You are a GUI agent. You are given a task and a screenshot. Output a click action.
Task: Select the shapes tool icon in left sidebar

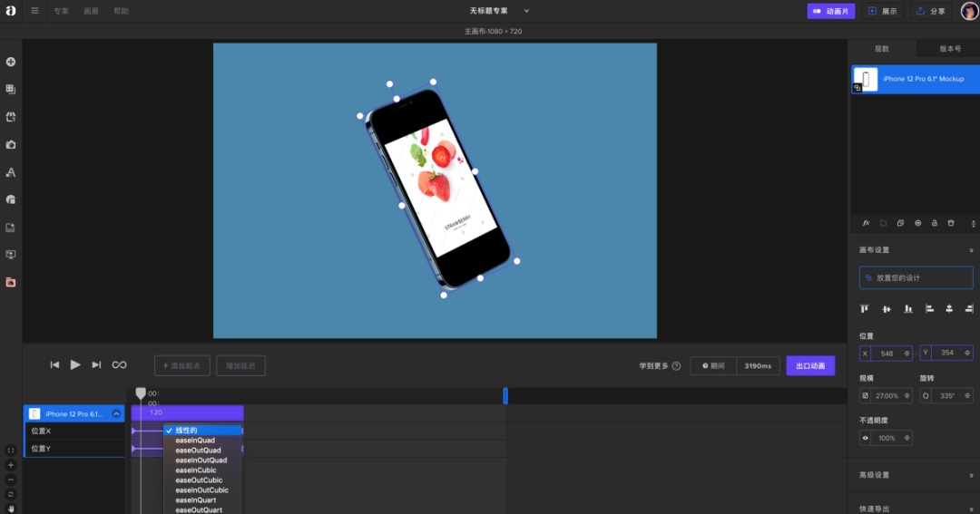[11, 199]
